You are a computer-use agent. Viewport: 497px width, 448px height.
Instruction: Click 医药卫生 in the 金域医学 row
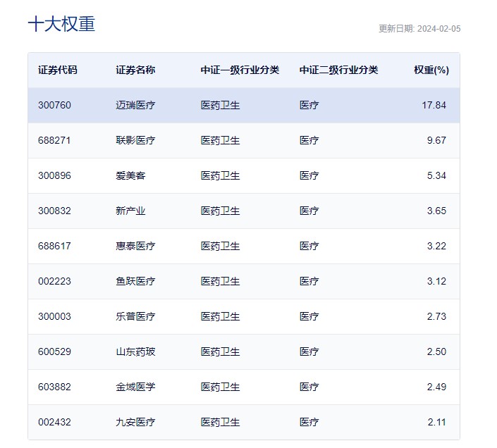pos(220,387)
